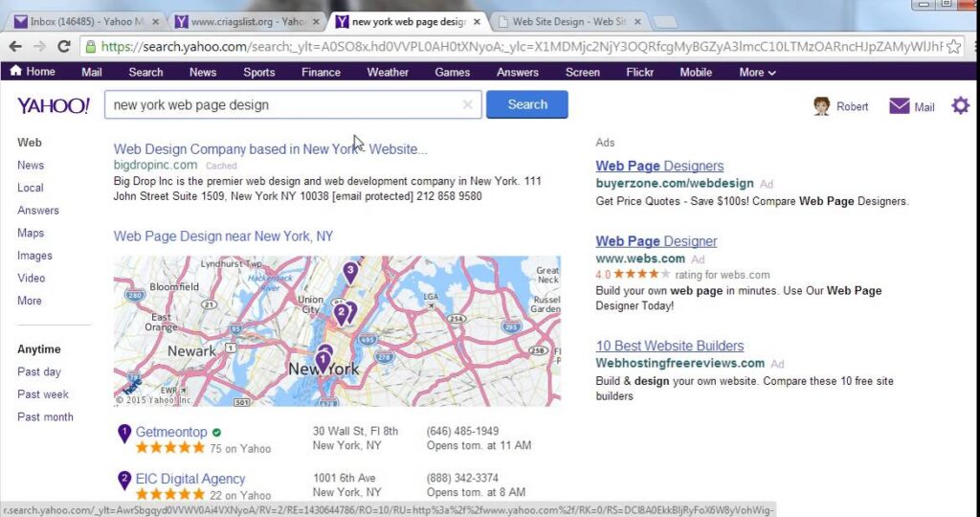Open the Web Design Company based in New York result
This screenshot has width=980, height=517.
click(x=270, y=149)
